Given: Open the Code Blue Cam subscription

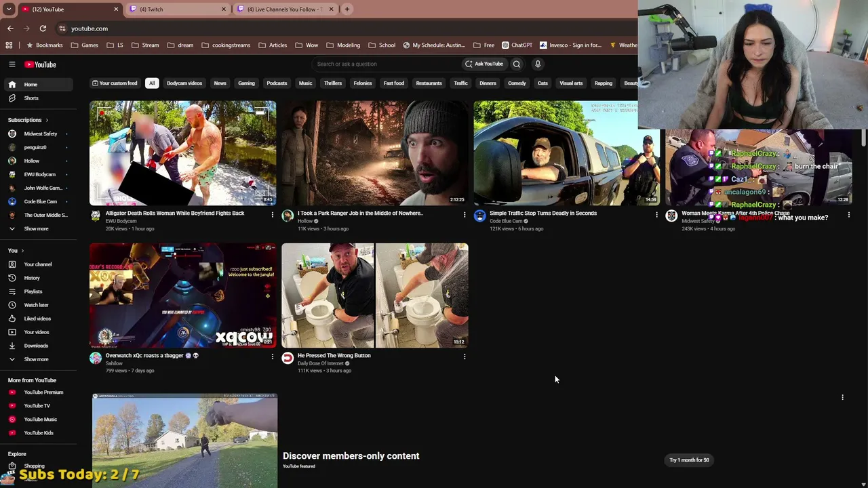Looking at the screenshot, I should (x=38, y=201).
